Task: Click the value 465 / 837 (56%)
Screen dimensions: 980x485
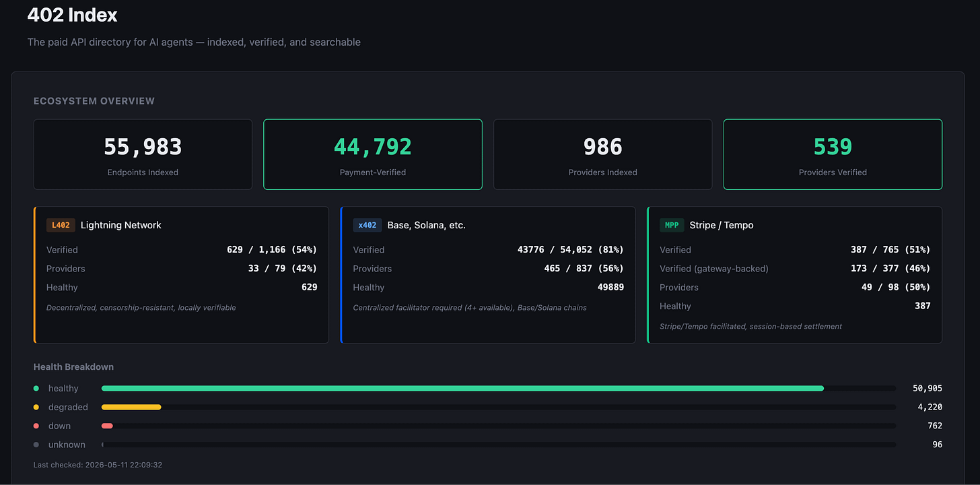Action: point(584,269)
